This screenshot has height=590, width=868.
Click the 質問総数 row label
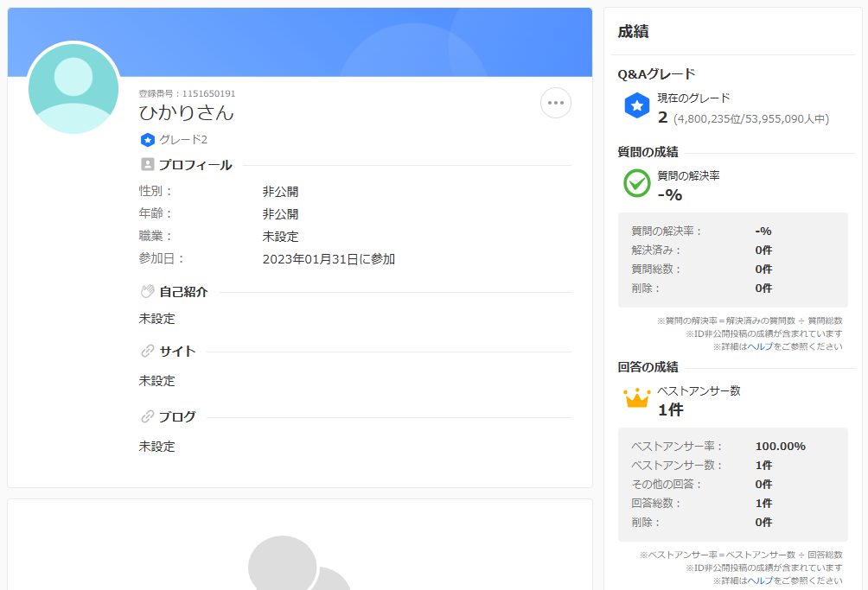(x=656, y=270)
